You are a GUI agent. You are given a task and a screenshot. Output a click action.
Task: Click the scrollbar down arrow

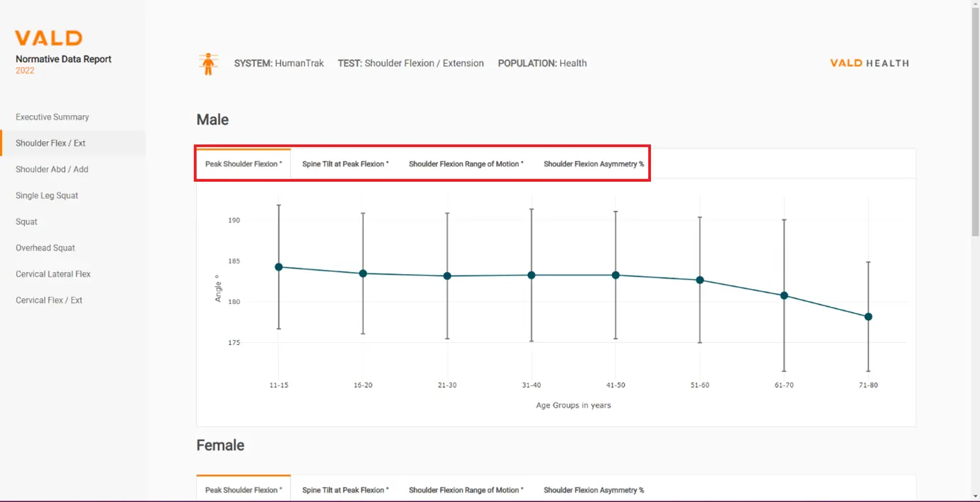[x=975, y=496]
